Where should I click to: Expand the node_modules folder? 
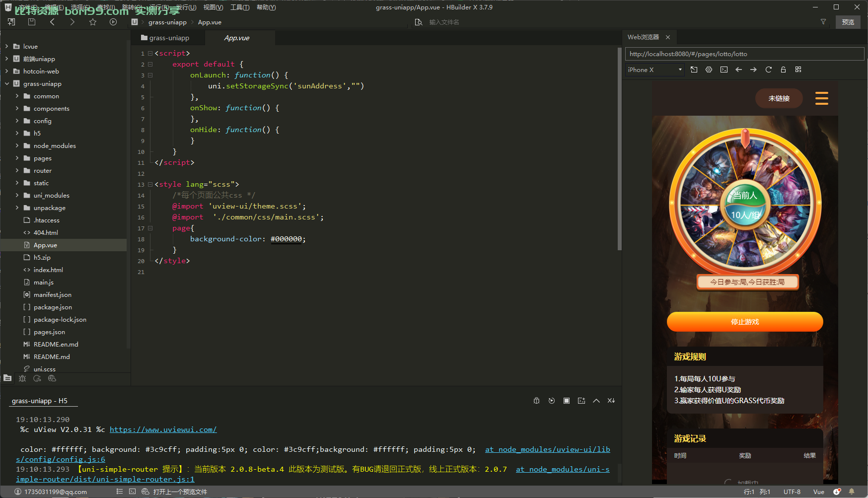[x=17, y=145]
